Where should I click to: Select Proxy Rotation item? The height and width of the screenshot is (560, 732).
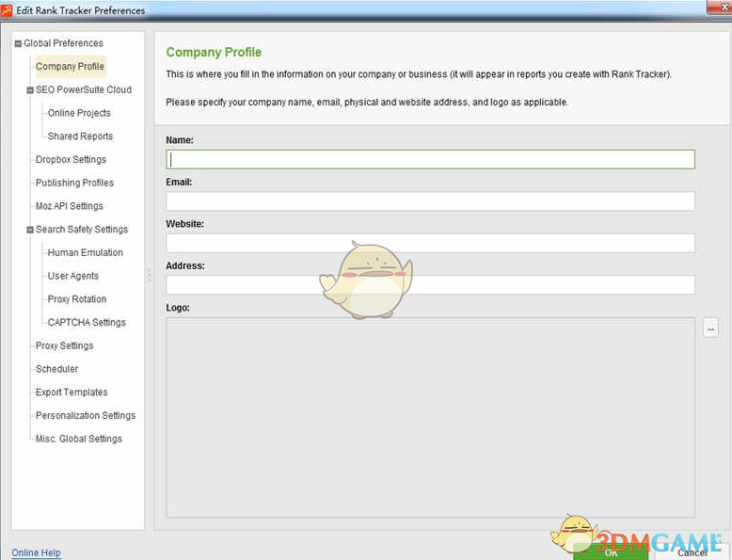[x=77, y=299]
